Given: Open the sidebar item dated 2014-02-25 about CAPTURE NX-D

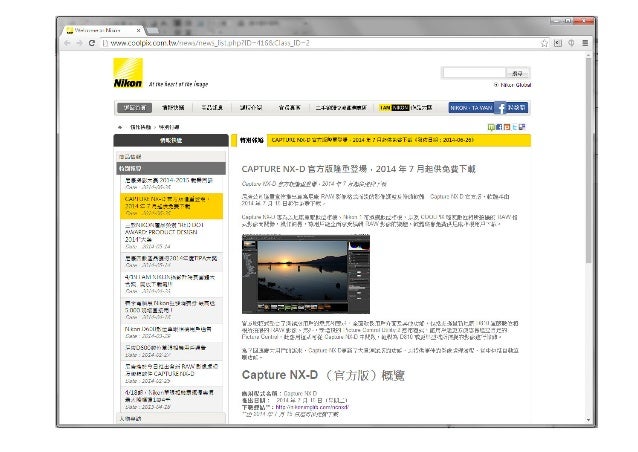Looking at the screenshot, I should (x=172, y=373).
